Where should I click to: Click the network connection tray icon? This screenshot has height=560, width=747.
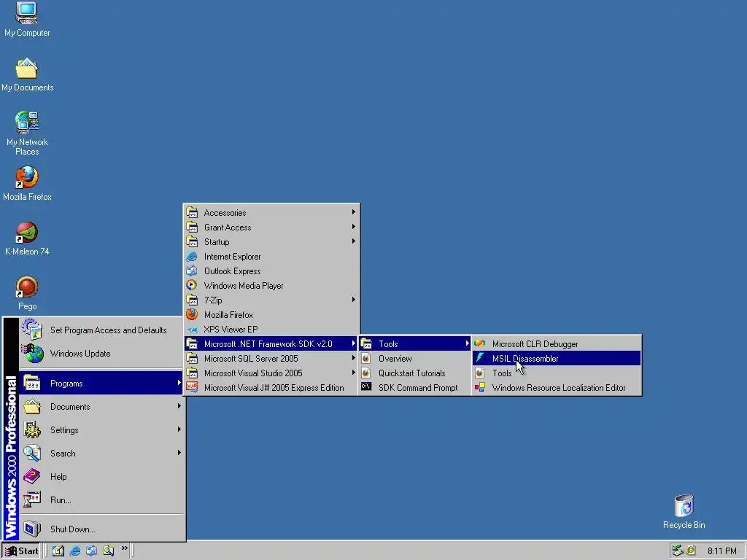click(x=678, y=551)
